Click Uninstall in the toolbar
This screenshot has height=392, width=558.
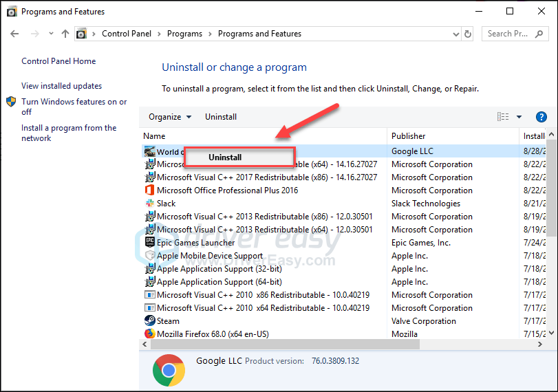(x=221, y=117)
